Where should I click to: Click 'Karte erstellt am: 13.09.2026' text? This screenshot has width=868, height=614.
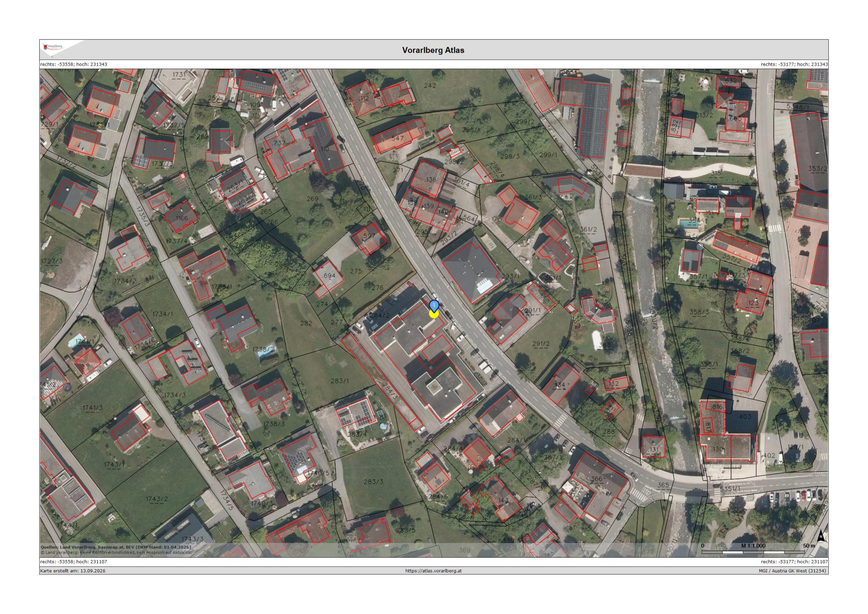pyautogui.click(x=73, y=571)
